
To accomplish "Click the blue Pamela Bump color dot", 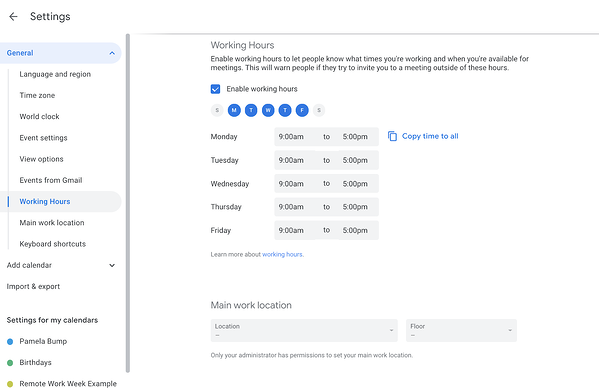I will tap(10, 341).
